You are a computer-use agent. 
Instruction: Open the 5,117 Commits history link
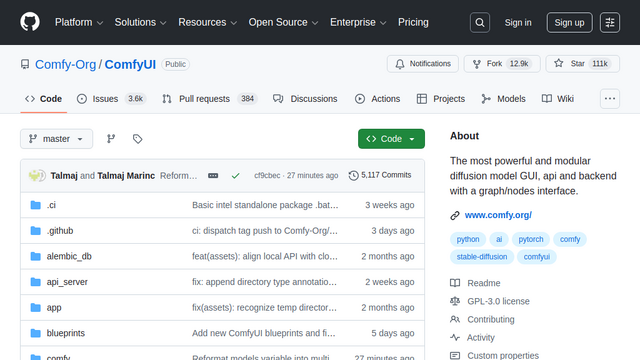pos(380,175)
